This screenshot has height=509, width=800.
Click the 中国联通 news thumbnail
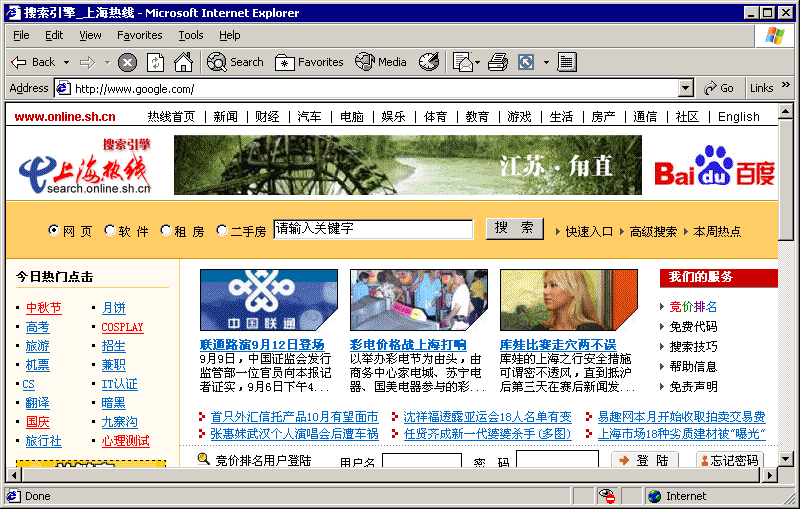pyautogui.click(x=269, y=300)
